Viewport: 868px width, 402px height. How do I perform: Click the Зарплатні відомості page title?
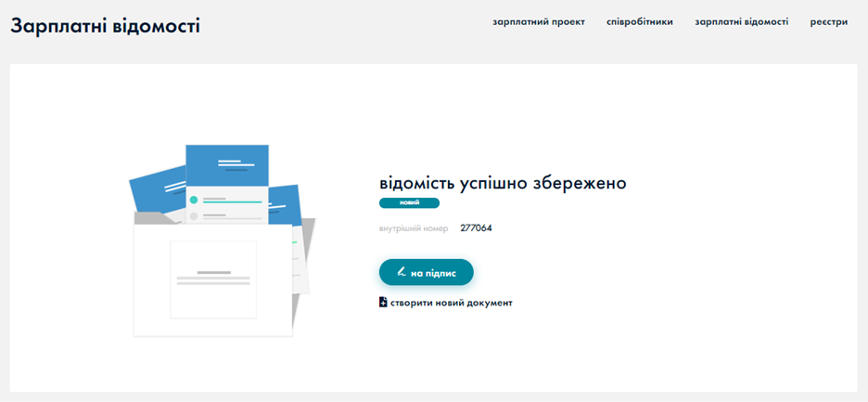pos(105,25)
